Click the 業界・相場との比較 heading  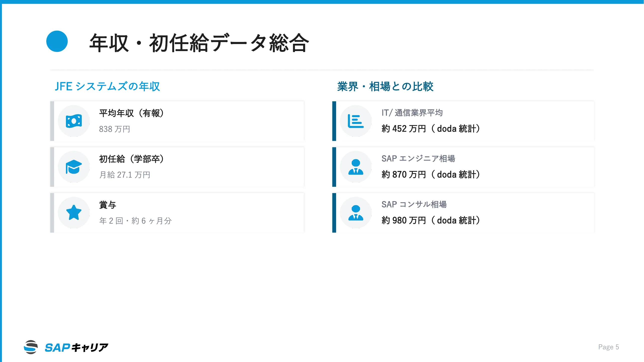pos(385,86)
